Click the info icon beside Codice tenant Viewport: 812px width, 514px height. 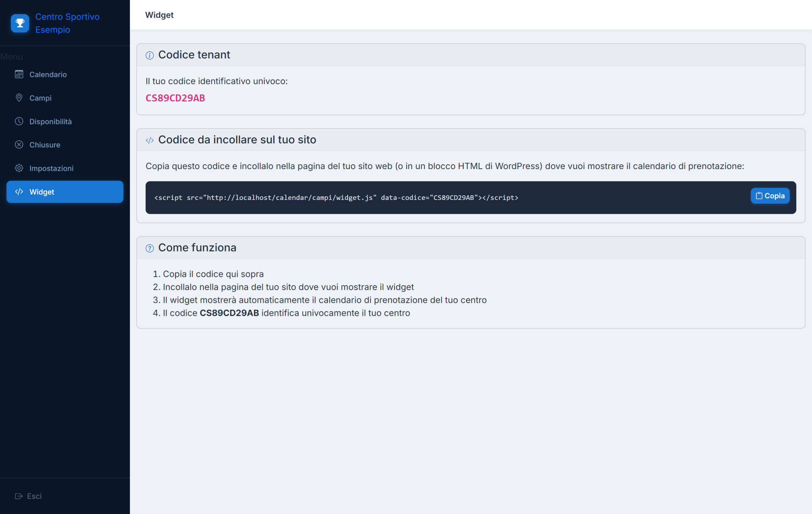click(150, 55)
